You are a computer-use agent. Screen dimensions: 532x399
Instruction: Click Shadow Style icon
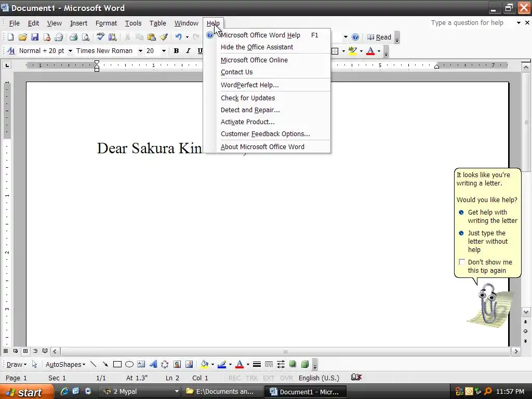coord(292,364)
